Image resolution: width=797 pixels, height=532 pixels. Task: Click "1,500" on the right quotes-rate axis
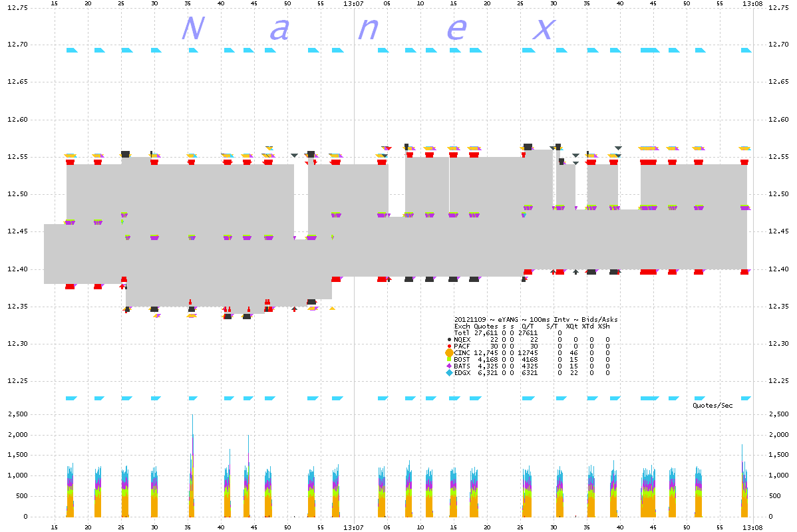pyautogui.click(x=778, y=455)
